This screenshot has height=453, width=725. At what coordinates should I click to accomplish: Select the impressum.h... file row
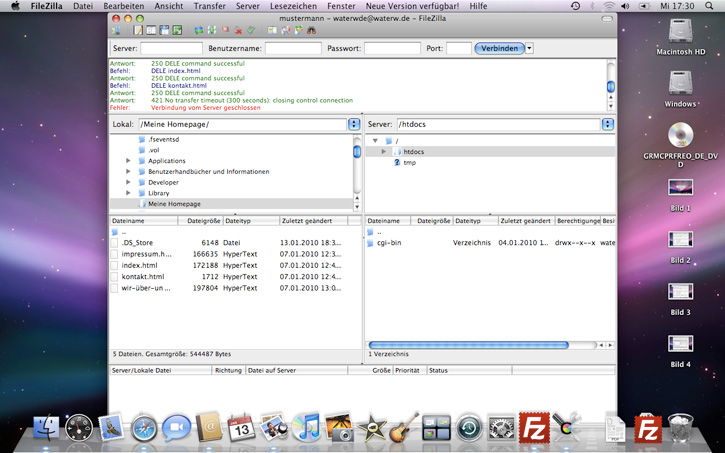[x=235, y=254]
